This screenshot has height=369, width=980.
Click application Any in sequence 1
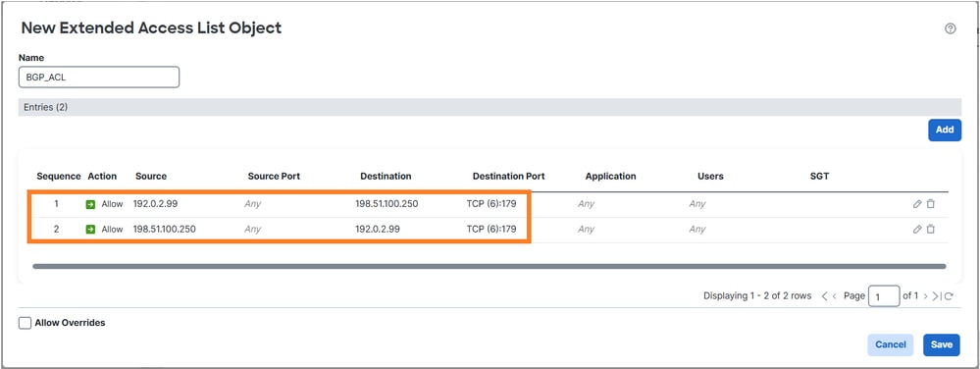pyautogui.click(x=587, y=204)
